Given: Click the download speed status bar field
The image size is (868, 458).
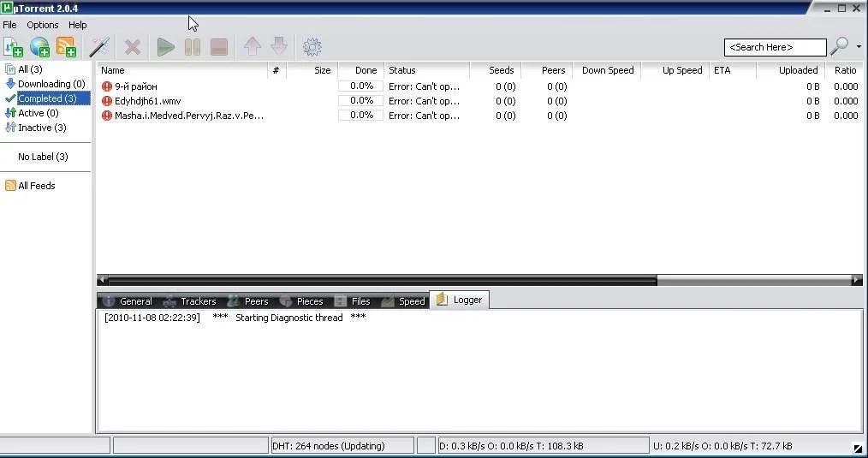Looking at the screenshot, I should (543, 446).
